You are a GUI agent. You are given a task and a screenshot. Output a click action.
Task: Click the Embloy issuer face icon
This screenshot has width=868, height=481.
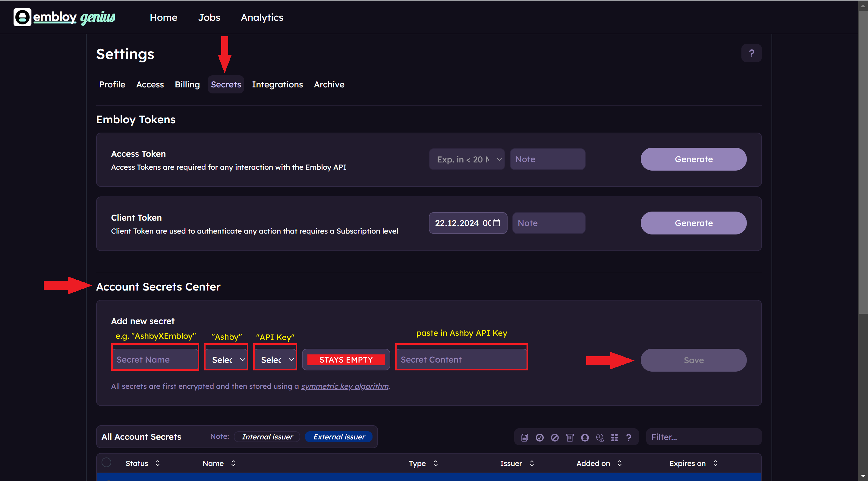tap(585, 437)
